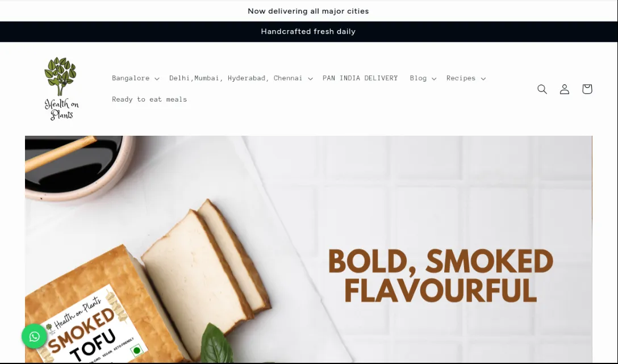The height and width of the screenshot is (364, 618).
Task: Click the Health on Plants logo
Action: (61, 89)
